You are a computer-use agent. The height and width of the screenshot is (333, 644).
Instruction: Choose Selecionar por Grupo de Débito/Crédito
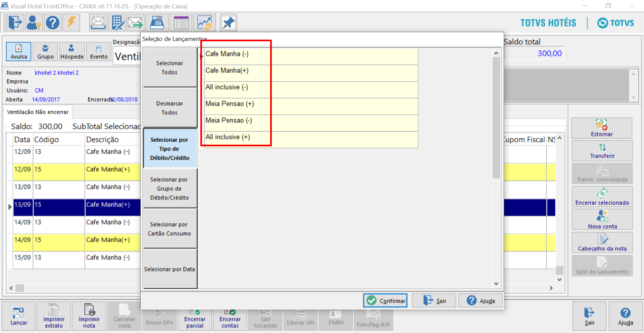170,188
